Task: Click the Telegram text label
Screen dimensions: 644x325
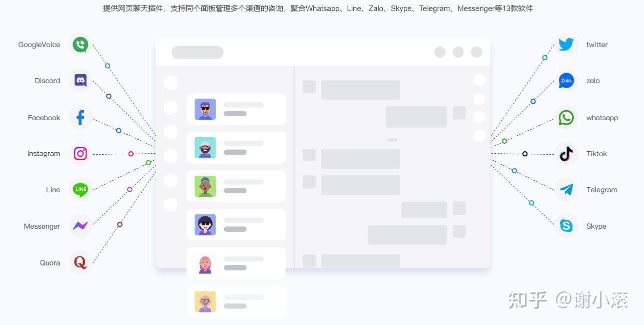Action: 601,190
